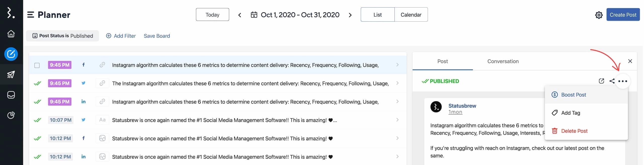
Task: Click the purple 9:45 PM time badge on the LinkedIn row
Action: tap(60, 102)
